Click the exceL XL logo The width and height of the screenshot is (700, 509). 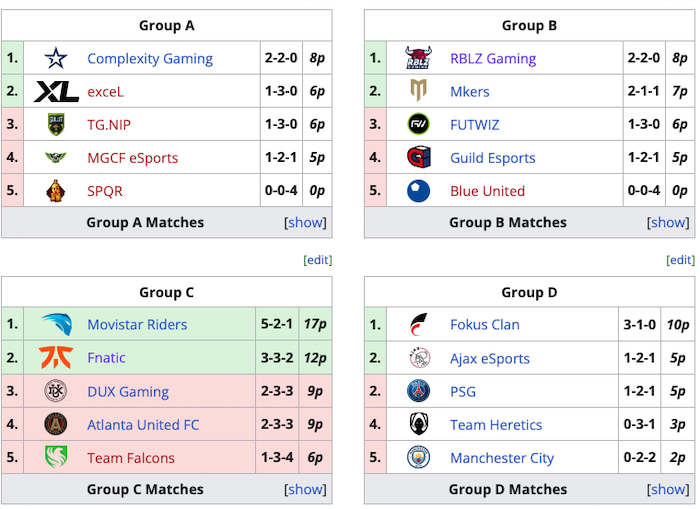[56, 91]
